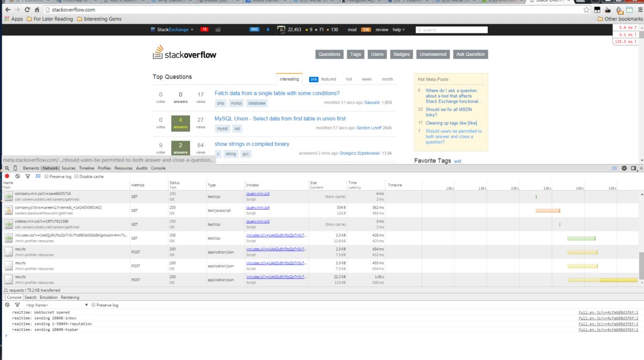The width and height of the screenshot is (644, 360).
Task: Reload the page with the refresh icon
Action: coord(27,10)
